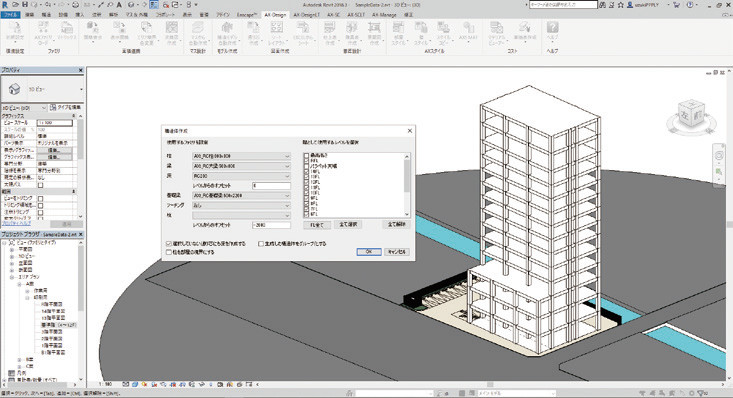Click the floor offset input field in the dialog
Screen dimensions: 733x398
pyautogui.click(x=271, y=186)
